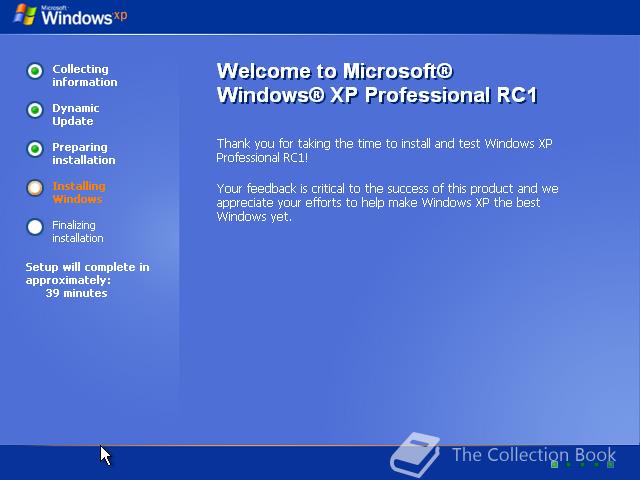This screenshot has width=640, height=480.
Task: Click the green Collecting information step bullet
Action: 35,71
